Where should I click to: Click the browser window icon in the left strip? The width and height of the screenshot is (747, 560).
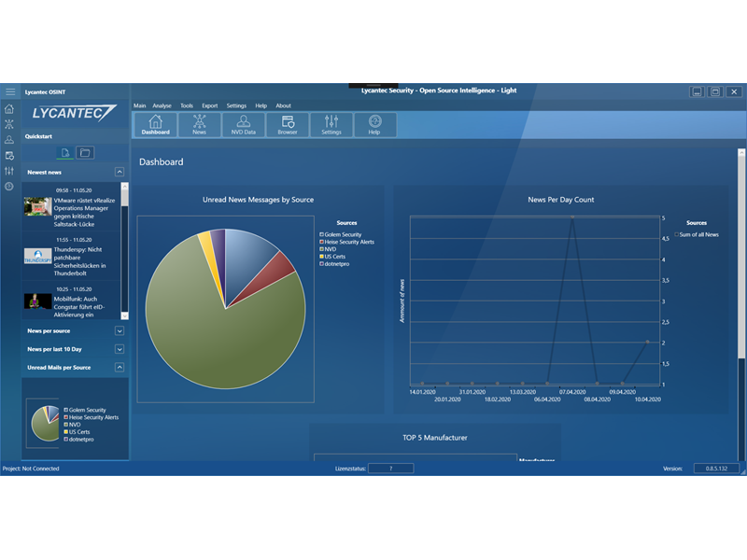tap(9, 155)
